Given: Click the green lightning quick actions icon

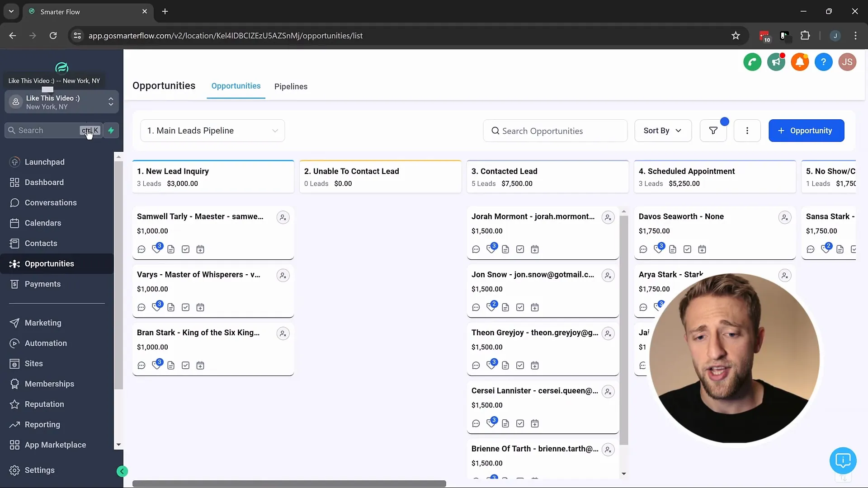Looking at the screenshot, I should coord(111,130).
